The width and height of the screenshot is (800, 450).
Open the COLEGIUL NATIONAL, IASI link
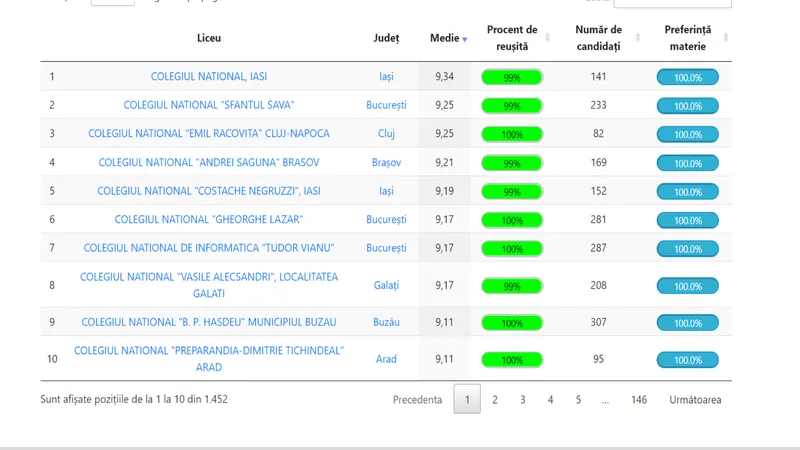208,76
